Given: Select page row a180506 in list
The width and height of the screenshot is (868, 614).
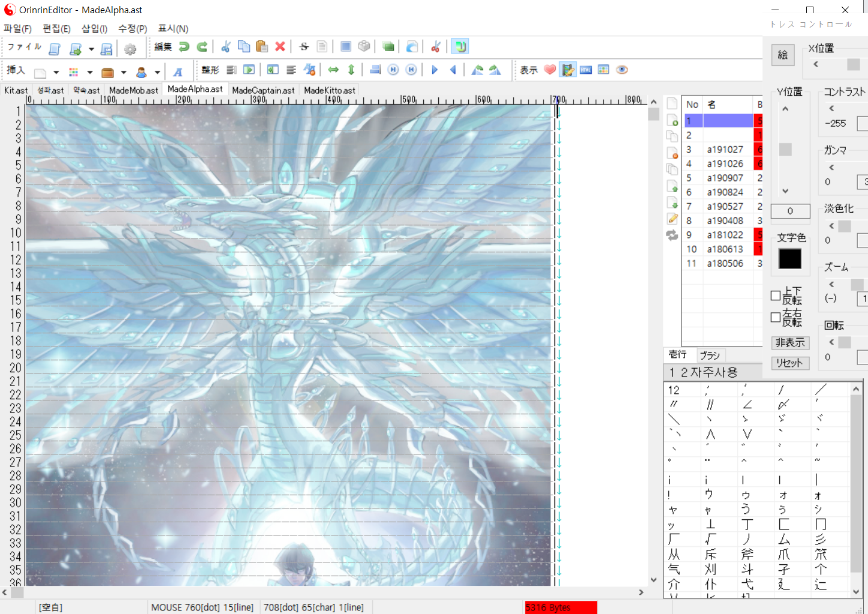Looking at the screenshot, I should [x=722, y=263].
